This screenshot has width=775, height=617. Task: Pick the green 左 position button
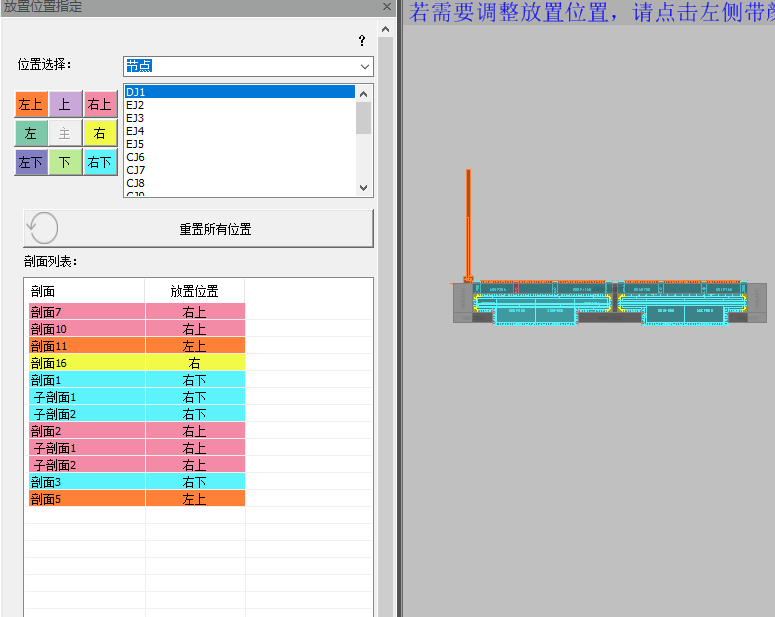point(31,133)
